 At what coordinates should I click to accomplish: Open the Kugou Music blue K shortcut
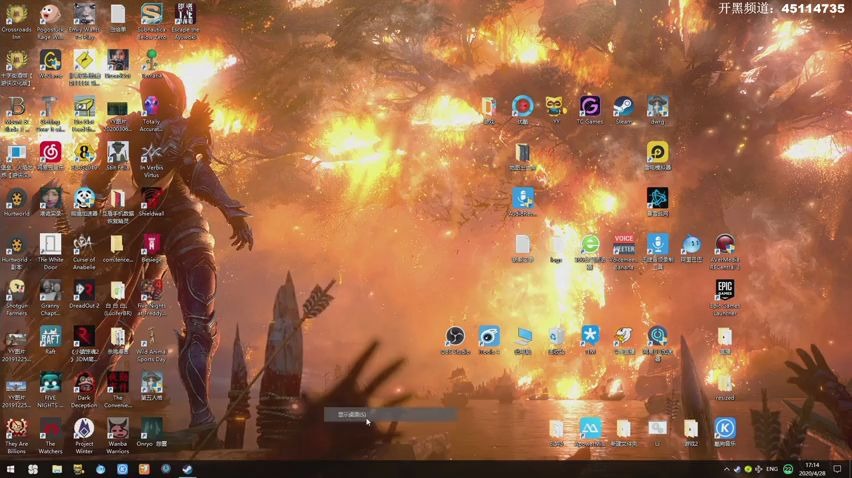tap(725, 432)
